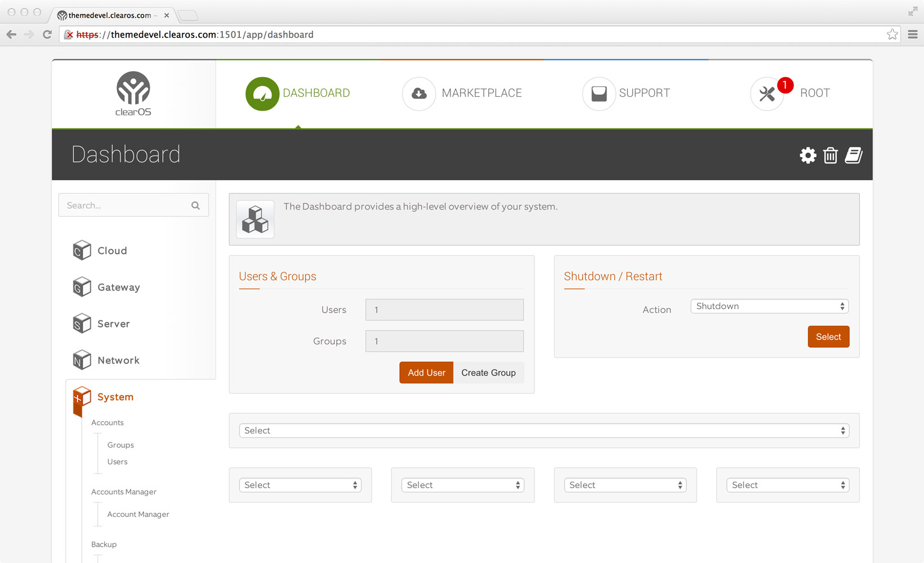
Task: Open Account Manager link
Action: [138, 514]
